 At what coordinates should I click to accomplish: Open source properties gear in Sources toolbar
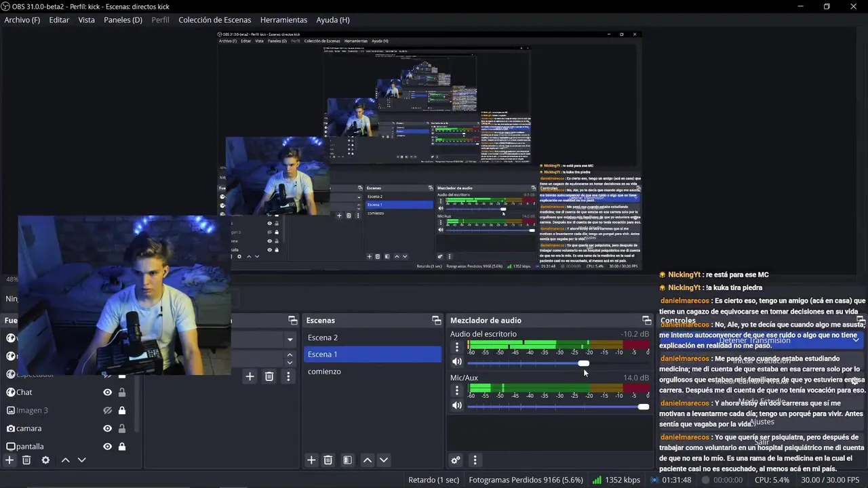pos(45,460)
